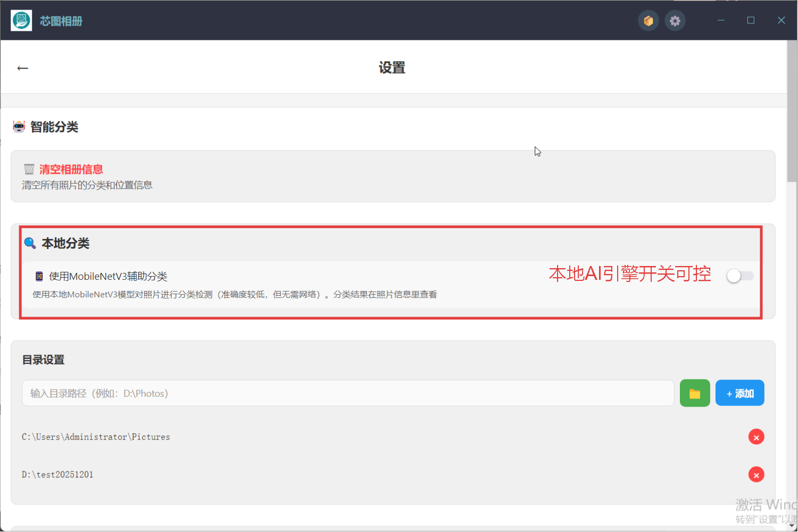
Task: Select the C:\Users\Administrator\Pictures path entry
Action: tap(96, 437)
